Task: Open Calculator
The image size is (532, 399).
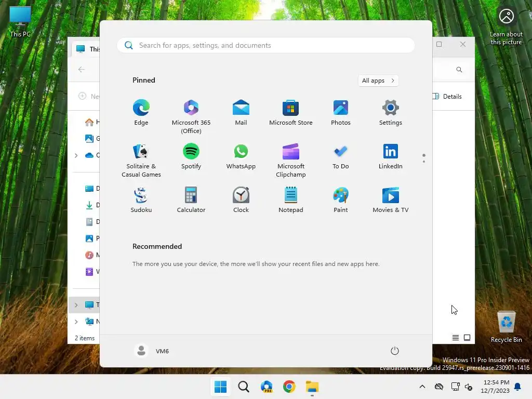Action: 191,200
